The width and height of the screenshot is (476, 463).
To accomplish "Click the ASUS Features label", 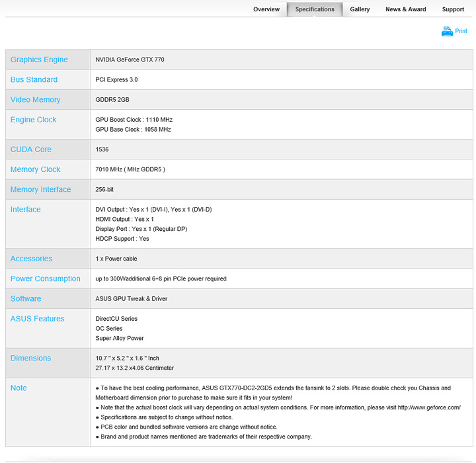I will [x=37, y=319].
